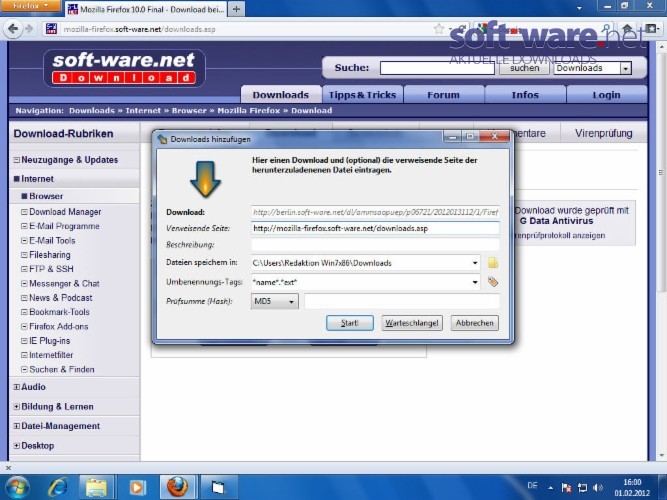Click the Action Center flag tray icon
The height and width of the screenshot is (500, 667).
[566, 488]
